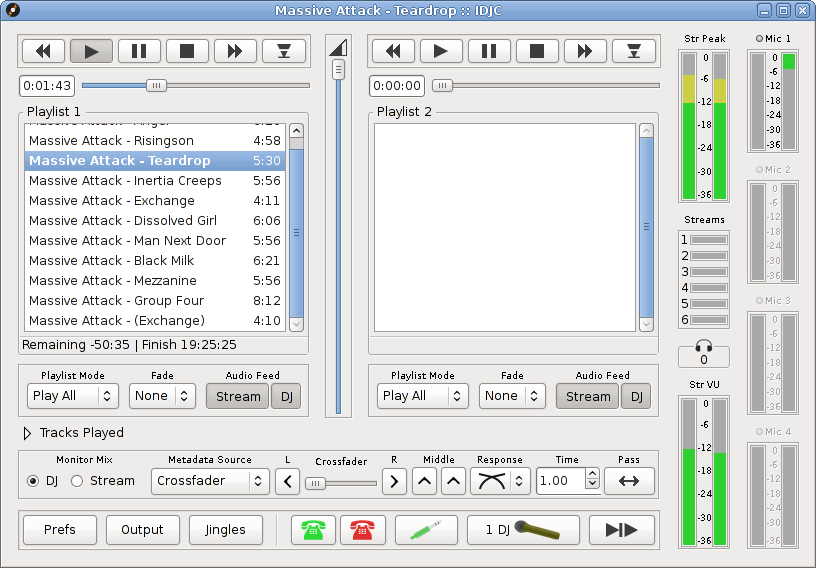816x568 pixels.
Task: Open Playlist 1 Fade dropdown
Action: pos(162,396)
